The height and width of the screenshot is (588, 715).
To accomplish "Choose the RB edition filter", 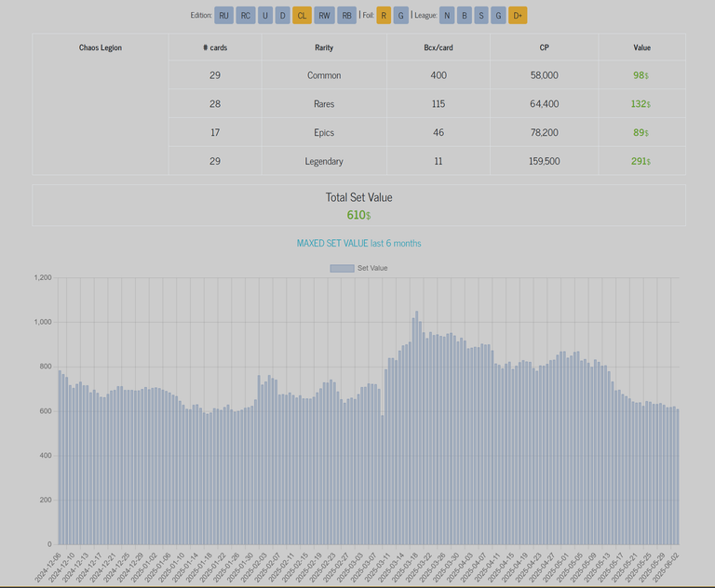I will 346,16.
